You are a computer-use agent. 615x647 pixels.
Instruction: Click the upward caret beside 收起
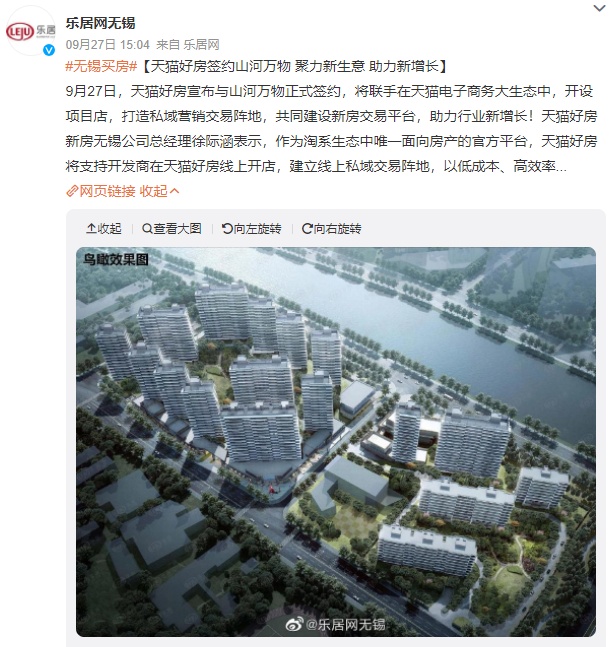click(x=174, y=191)
